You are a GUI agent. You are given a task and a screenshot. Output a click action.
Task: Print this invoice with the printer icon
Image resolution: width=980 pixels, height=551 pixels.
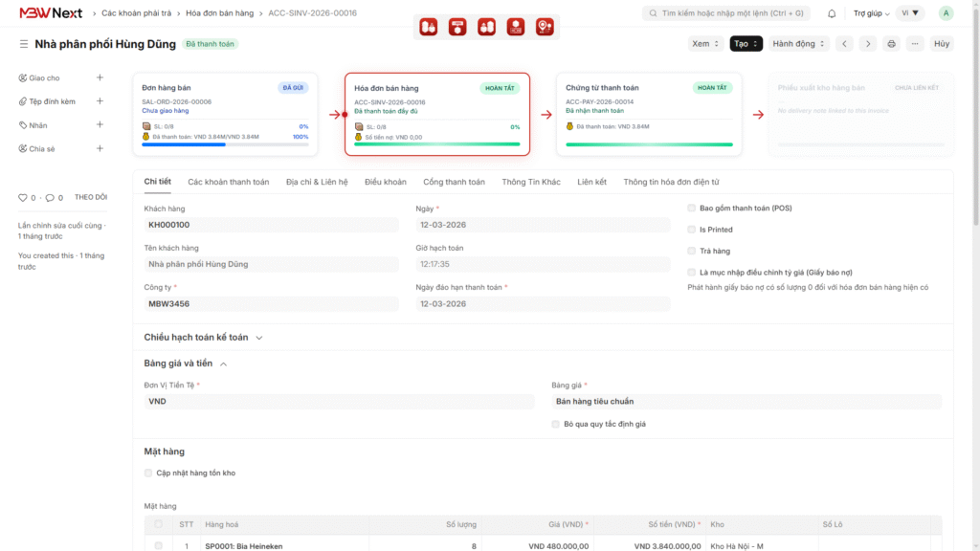(891, 44)
